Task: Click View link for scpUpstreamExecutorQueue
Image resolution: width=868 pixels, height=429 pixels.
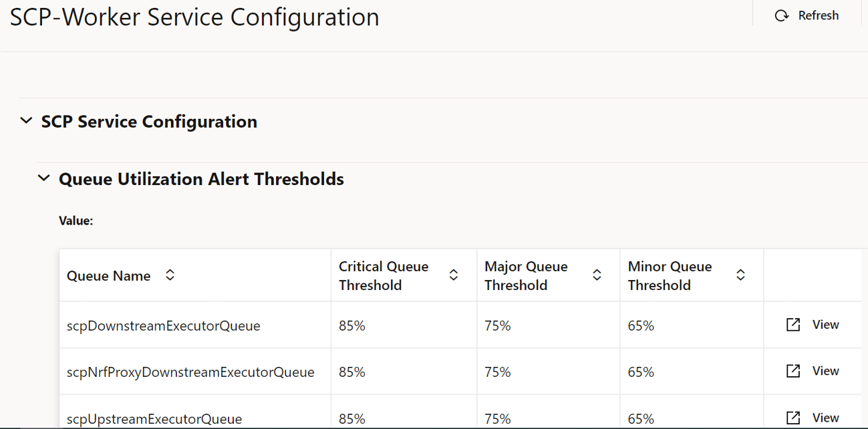Action: 825,418
